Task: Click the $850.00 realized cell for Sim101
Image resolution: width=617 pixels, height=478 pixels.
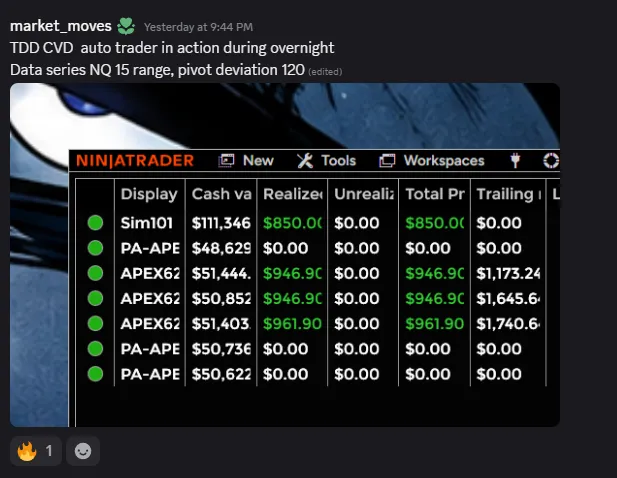Action: coord(292,223)
